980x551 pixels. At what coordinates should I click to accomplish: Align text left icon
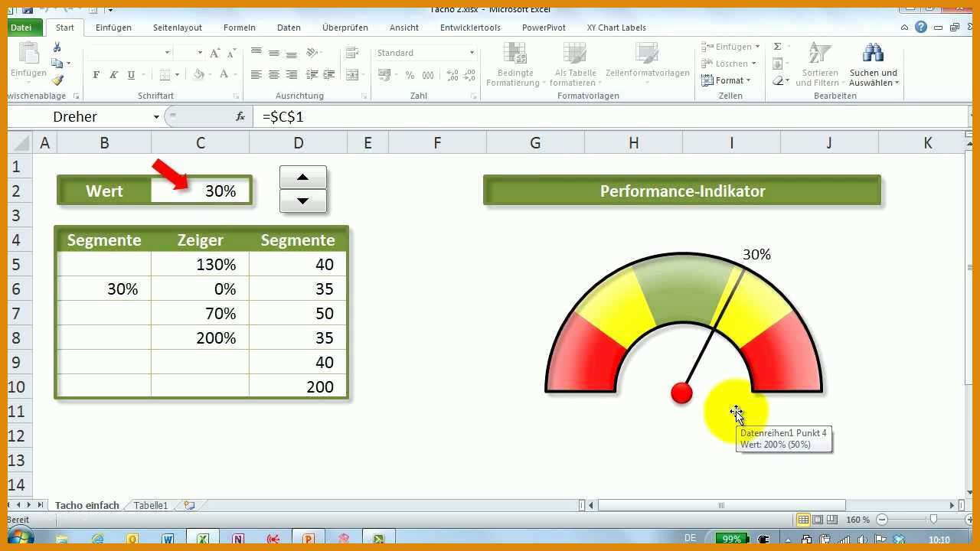(x=256, y=75)
